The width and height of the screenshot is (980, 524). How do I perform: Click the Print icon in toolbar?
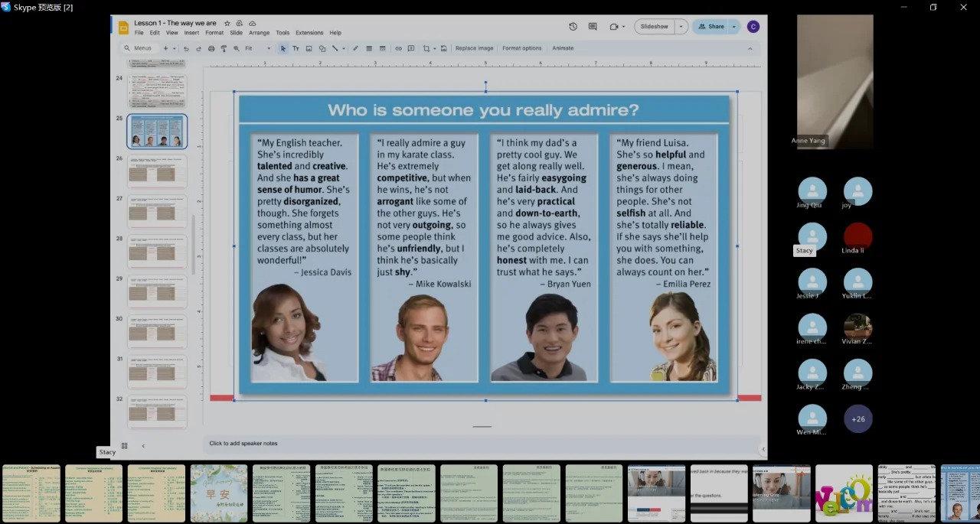(x=211, y=48)
